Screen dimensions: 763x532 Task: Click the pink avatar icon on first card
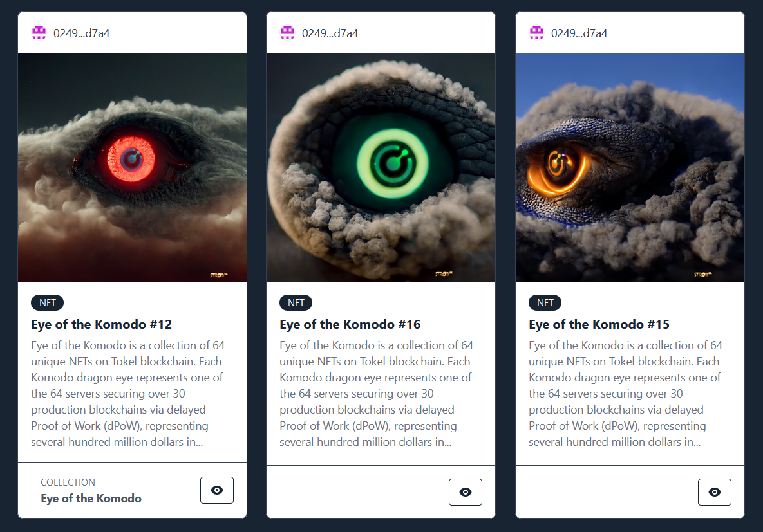click(39, 33)
